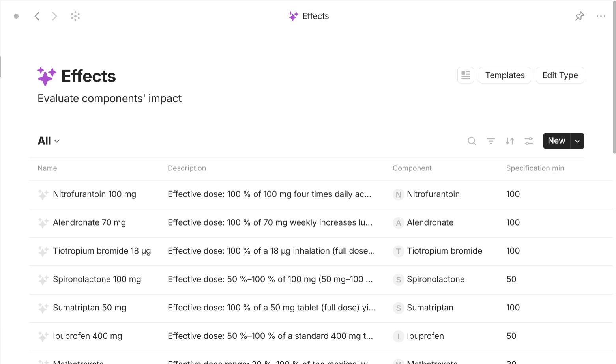Click the Name column header

pyautogui.click(x=47, y=168)
